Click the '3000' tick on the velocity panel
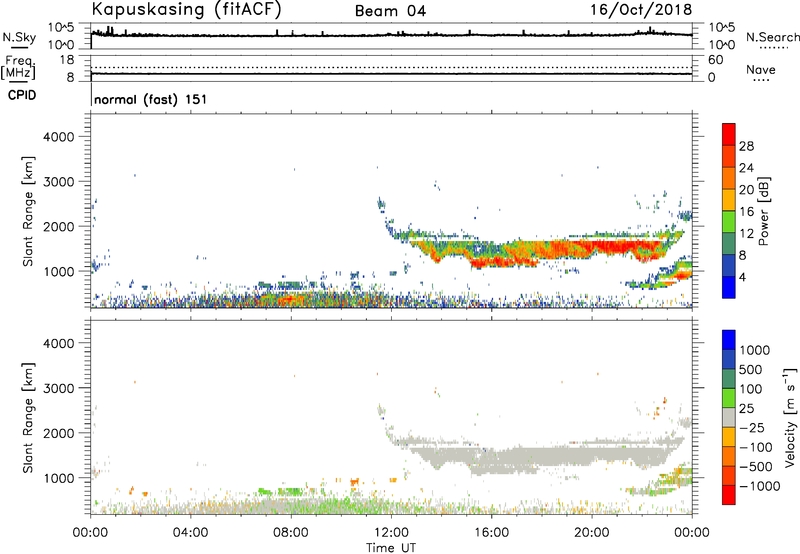The height and width of the screenshot is (554, 800). tap(58, 388)
